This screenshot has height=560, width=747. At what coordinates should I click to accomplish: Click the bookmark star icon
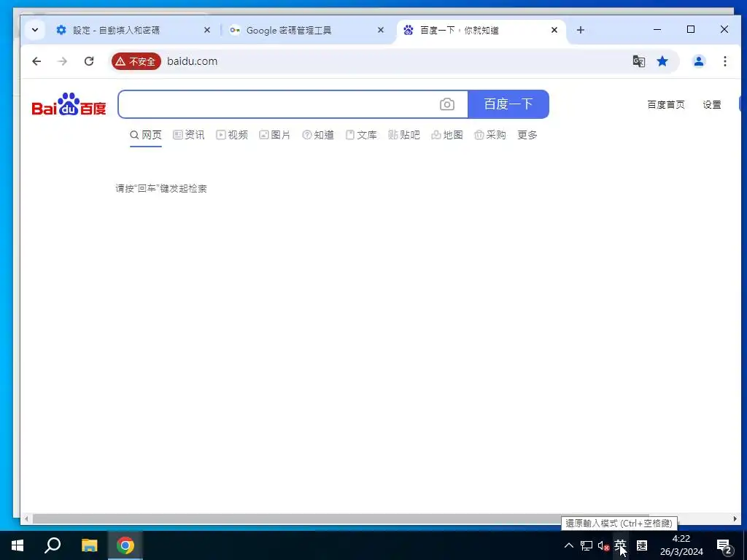coord(662,61)
